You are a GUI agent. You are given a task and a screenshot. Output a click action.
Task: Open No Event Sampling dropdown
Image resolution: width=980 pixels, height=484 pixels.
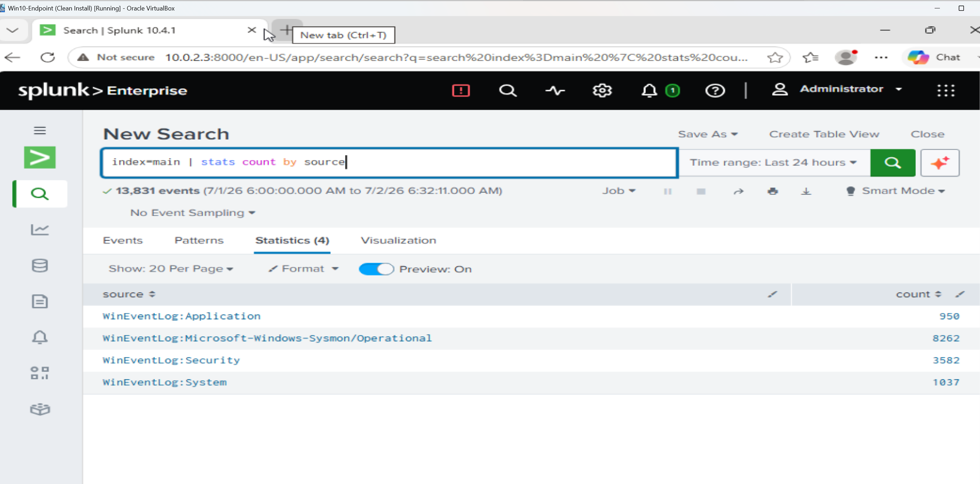click(193, 213)
